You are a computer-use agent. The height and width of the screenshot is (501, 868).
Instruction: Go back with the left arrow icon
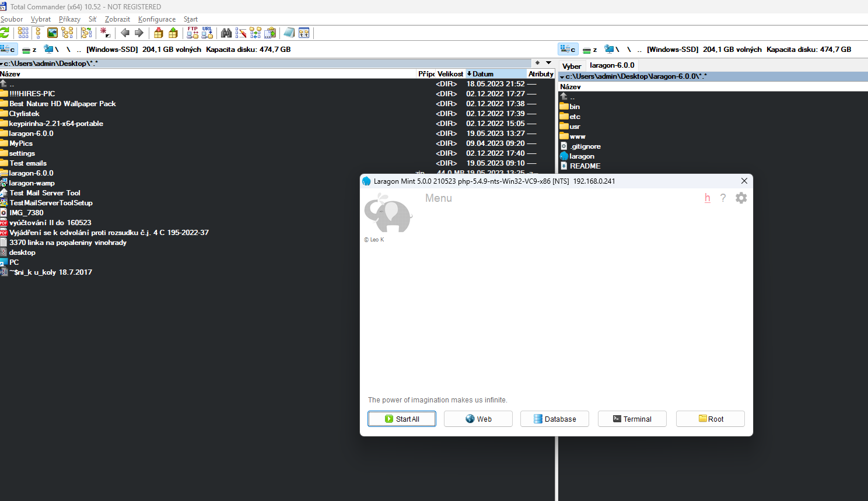coord(125,33)
